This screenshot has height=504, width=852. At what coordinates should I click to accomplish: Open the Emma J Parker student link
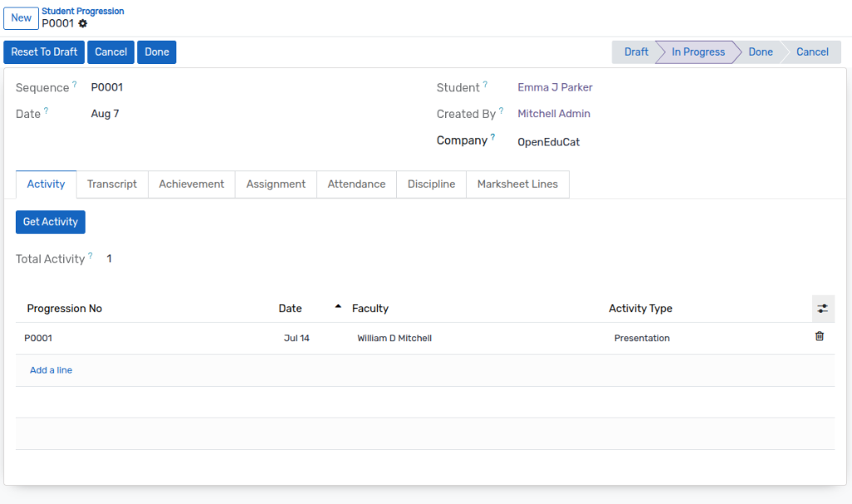pos(555,87)
